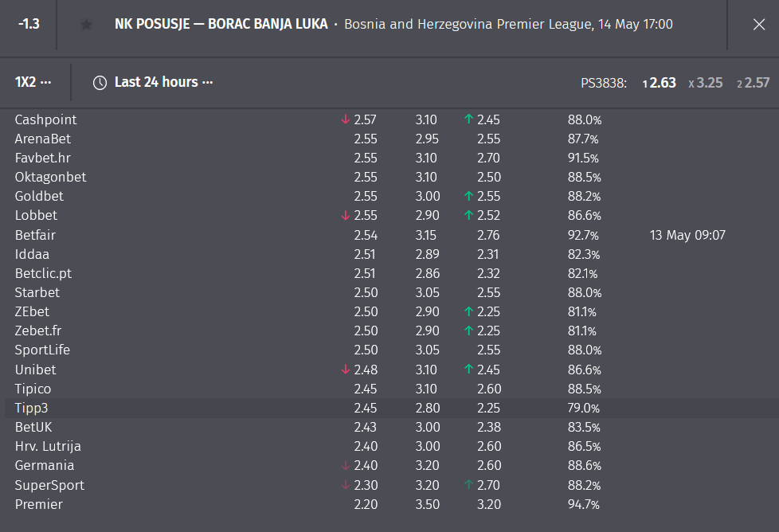Image resolution: width=779 pixels, height=532 pixels.
Task: Click the down arrow on SuperSport home odds
Action: (345, 485)
